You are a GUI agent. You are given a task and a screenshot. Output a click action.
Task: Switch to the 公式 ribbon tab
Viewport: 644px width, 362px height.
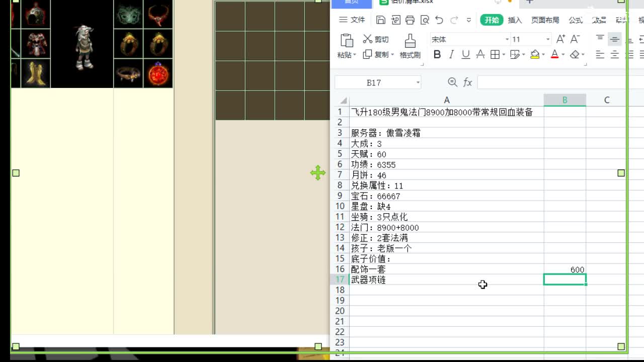click(576, 20)
